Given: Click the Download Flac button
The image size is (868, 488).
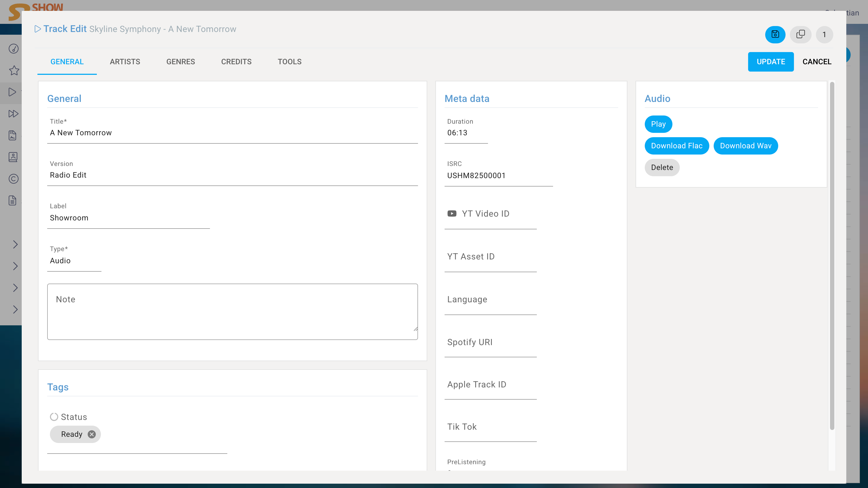Looking at the screenshot, I should 676,146.
